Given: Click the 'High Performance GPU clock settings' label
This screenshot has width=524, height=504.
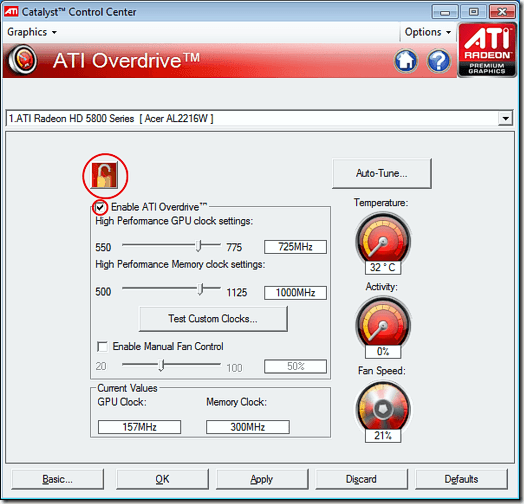Looking at the screenshot, I should click(x=174, y=221).
